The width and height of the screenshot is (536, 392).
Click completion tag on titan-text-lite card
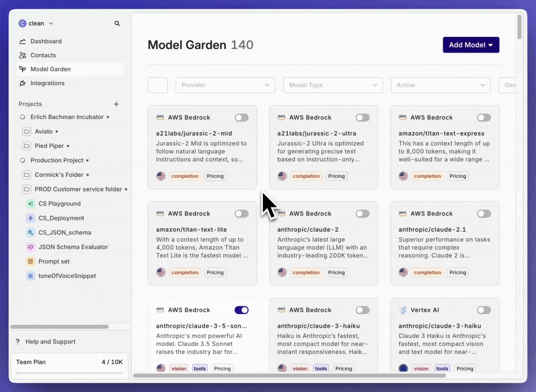pyautogui.click(x=185, y=272)
